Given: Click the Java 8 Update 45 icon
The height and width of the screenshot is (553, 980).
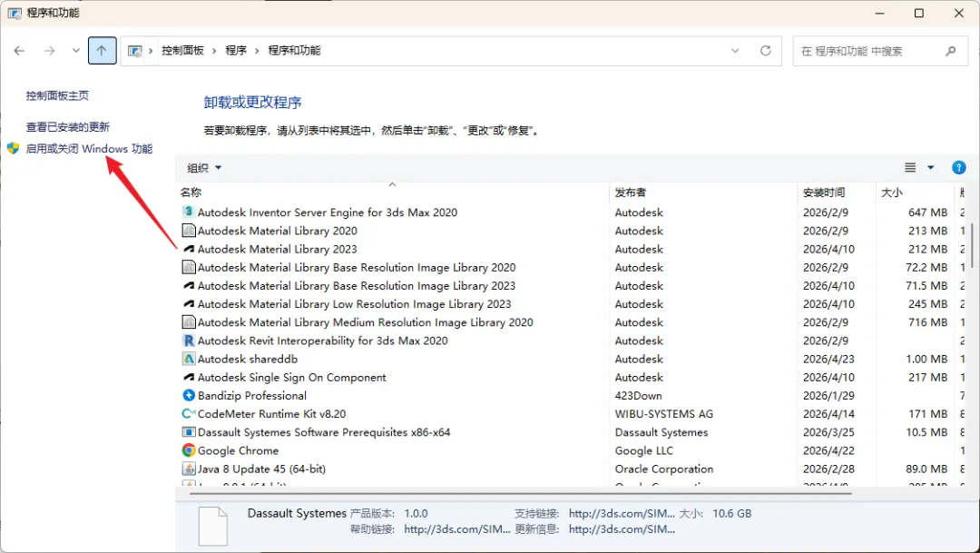Looking at the screenshot, I should click(188, 469).
